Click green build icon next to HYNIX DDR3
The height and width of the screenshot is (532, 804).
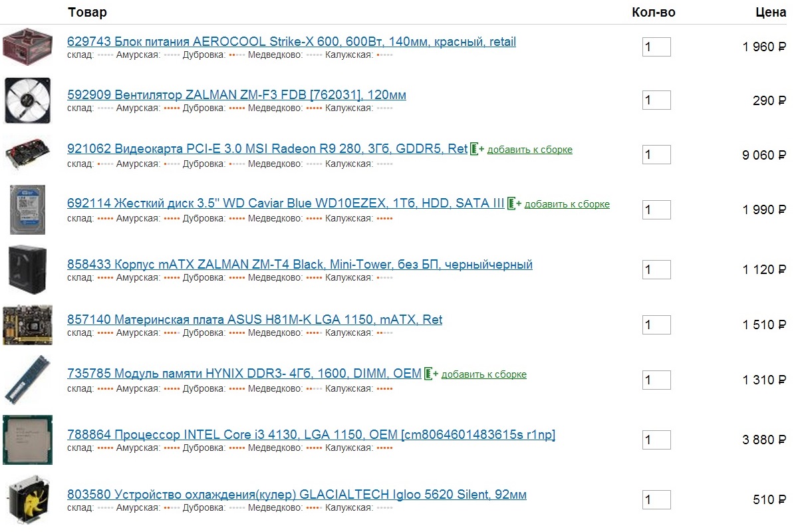coord(431,374)
